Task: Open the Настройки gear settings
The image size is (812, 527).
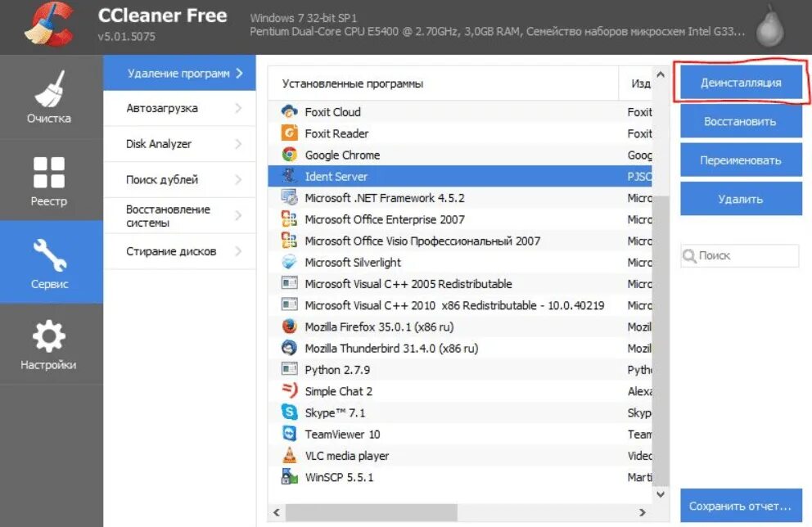Action: [x=51, y=344]
